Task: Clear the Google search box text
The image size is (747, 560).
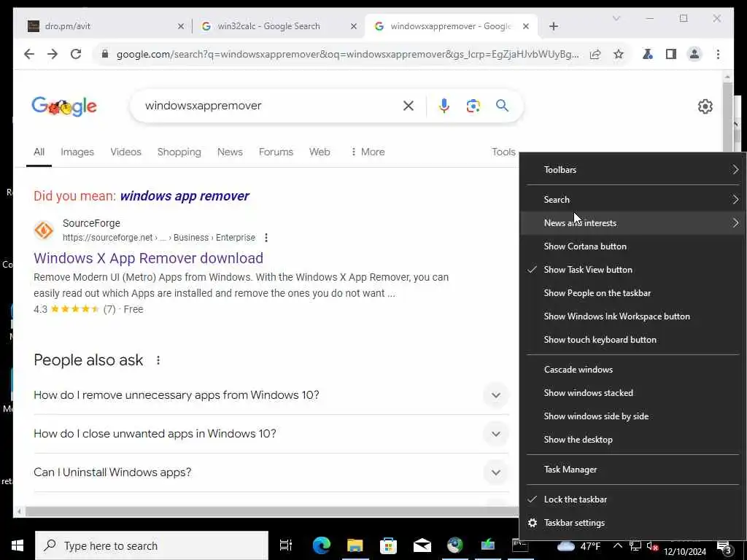Action: [x=409, y=106]
